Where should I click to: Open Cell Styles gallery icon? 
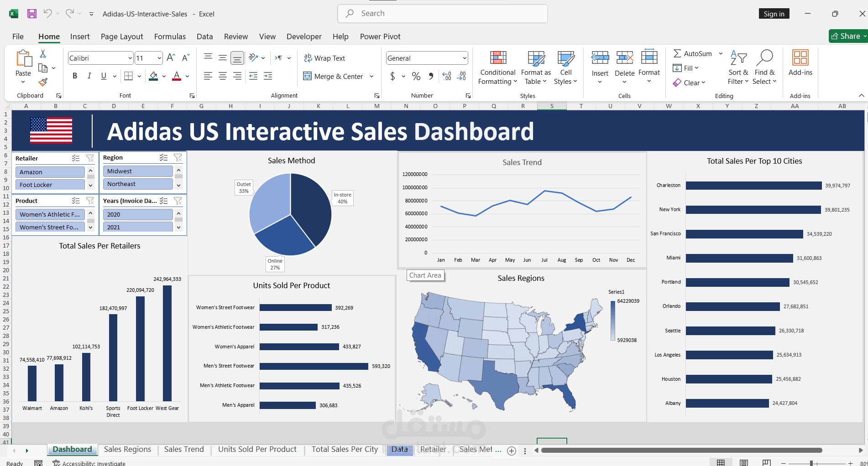[x=566, y=58]
